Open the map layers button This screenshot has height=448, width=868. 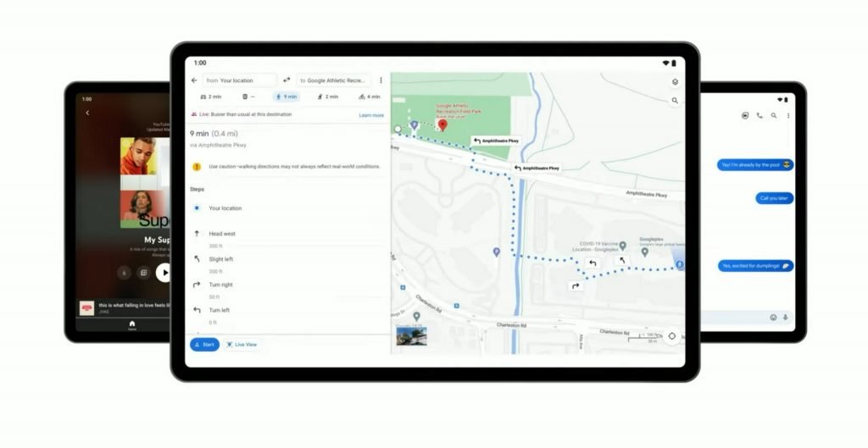[675, 82]
